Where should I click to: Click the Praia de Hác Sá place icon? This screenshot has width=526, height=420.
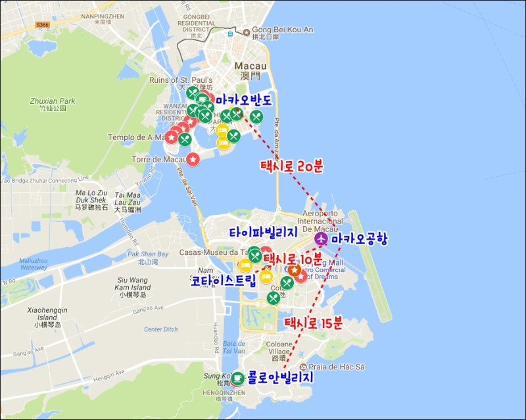[x=303, y=367]
